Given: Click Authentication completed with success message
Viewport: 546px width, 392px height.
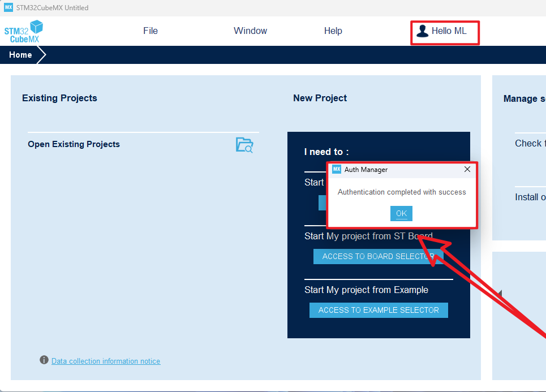Looking at the screenshot, I should click(402, 192).
